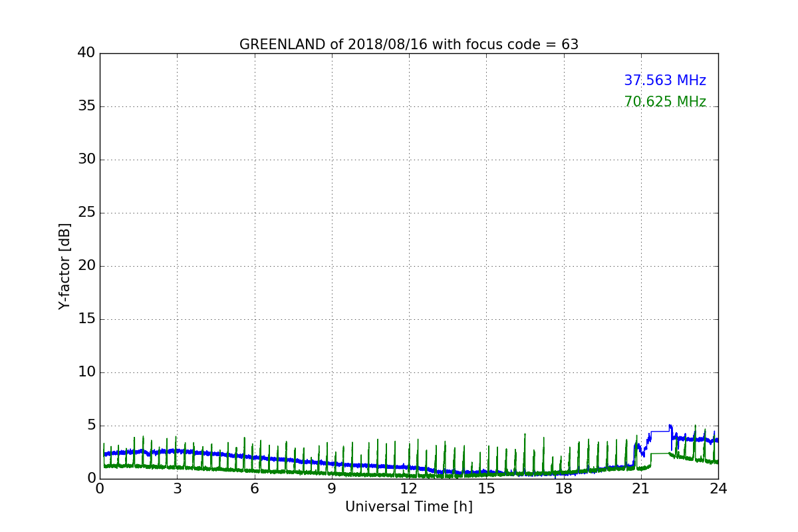This screenshot has height=532, width=798.
Task: Click y-axis tick label 15
Action: 86,319
